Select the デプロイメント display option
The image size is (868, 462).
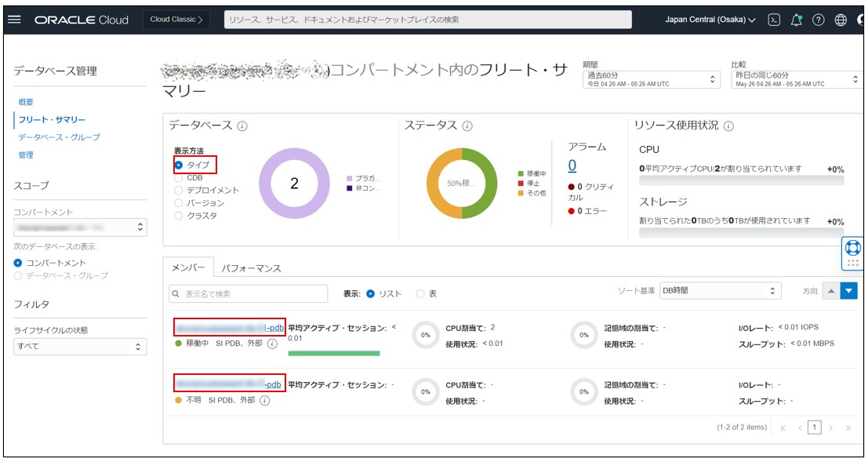click(x=180, y=188)
